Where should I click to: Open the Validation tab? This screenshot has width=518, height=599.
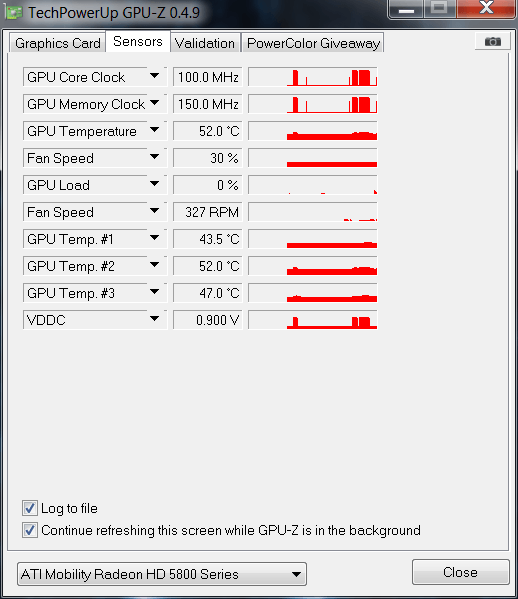205,43
